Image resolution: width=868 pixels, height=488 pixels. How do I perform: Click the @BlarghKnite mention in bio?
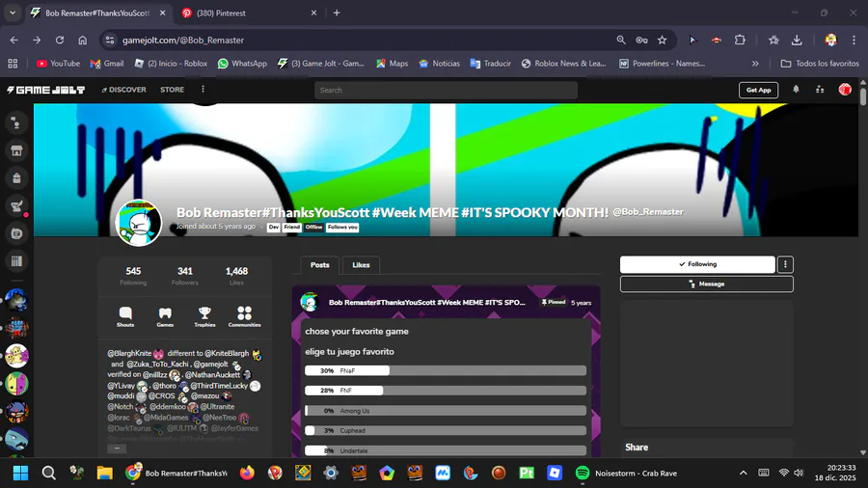pyautogui.click(x=129, y=353)
